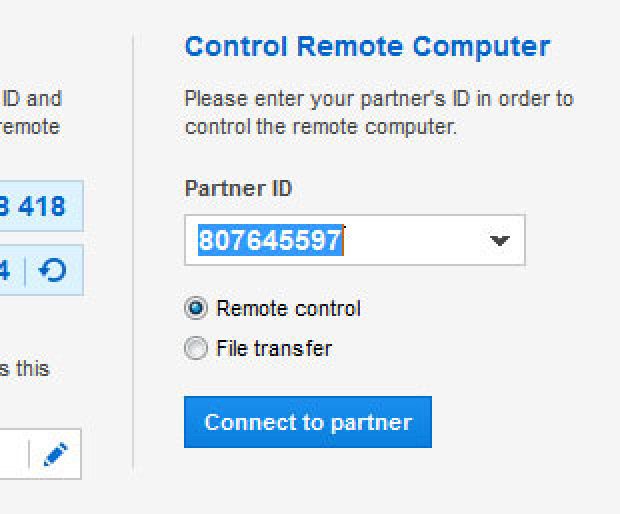620x514 pixels.
Task: Expand the Partner ID dropdown arrow
Action: pyautogui.click(x=499, y=240)
